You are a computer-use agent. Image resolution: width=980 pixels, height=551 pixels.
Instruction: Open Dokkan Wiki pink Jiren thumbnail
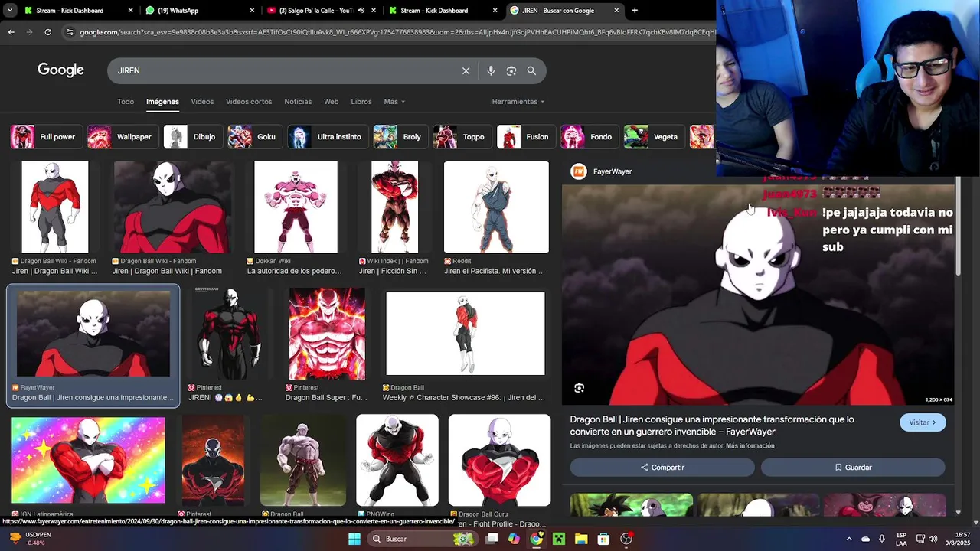[x=296, y=207]
